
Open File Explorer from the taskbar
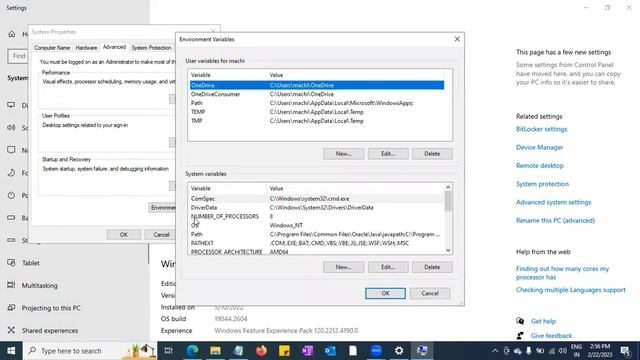(x=215, y=351)
